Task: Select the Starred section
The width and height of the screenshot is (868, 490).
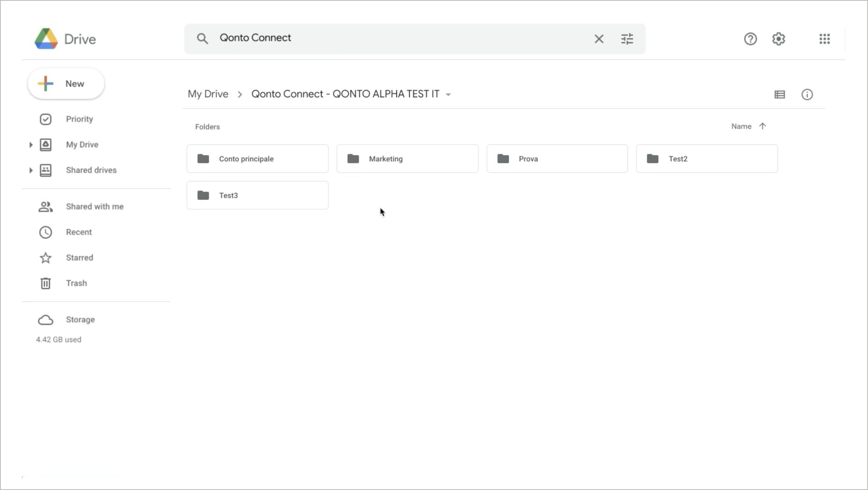Action: (79, 257)
